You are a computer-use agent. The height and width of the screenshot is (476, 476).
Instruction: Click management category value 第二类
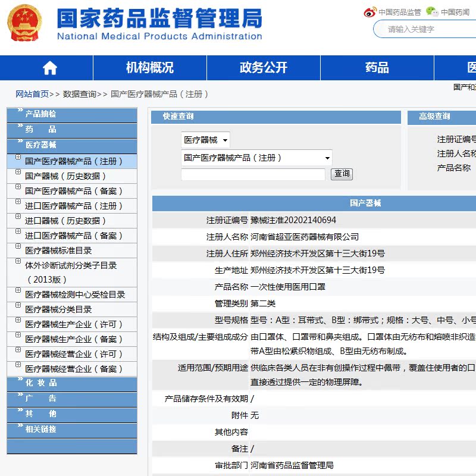click(263, 303)
